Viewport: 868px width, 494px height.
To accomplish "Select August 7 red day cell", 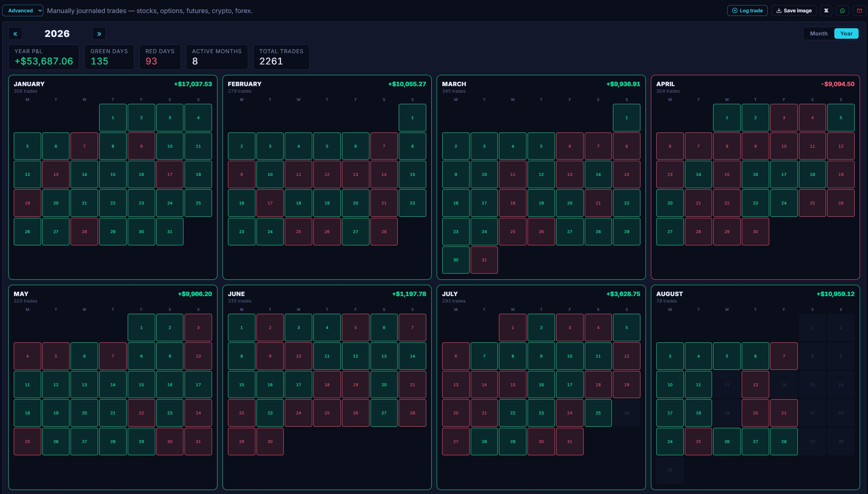I will [784, 356].
